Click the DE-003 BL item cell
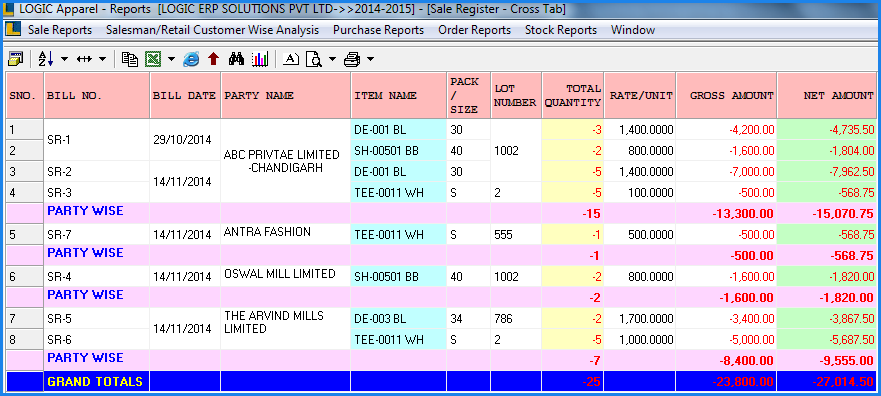 (x=398, y=318)
